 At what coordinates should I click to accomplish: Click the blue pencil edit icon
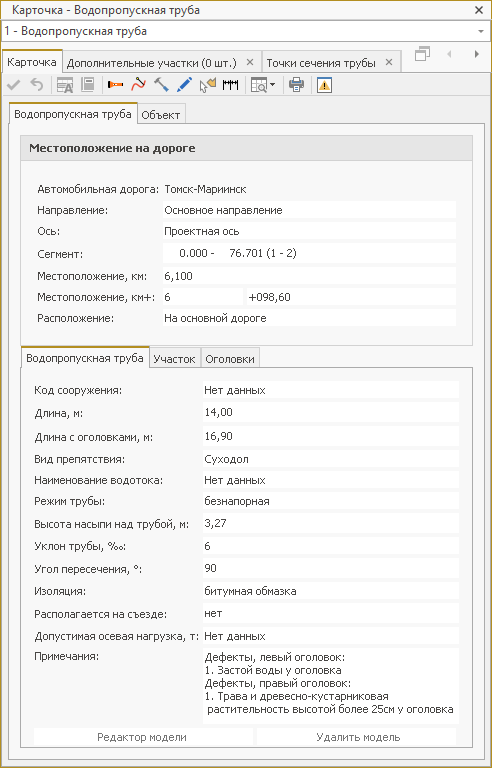(184, 85)
